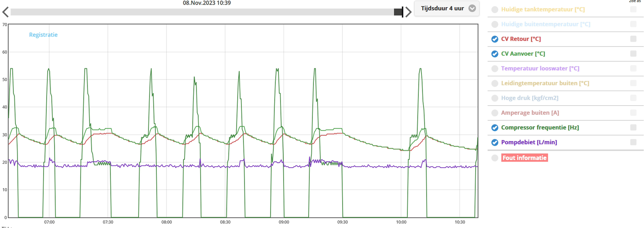Enable Huidige tanktemperatuur series
Image resolution: width=644 pixels, height=228 pixels.
coord(495,9)
